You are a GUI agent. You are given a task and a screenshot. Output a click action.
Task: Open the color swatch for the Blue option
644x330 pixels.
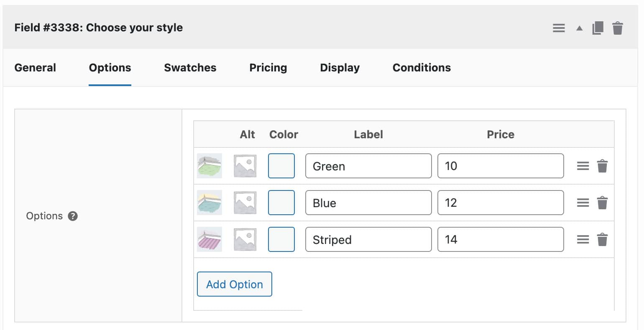281,203
